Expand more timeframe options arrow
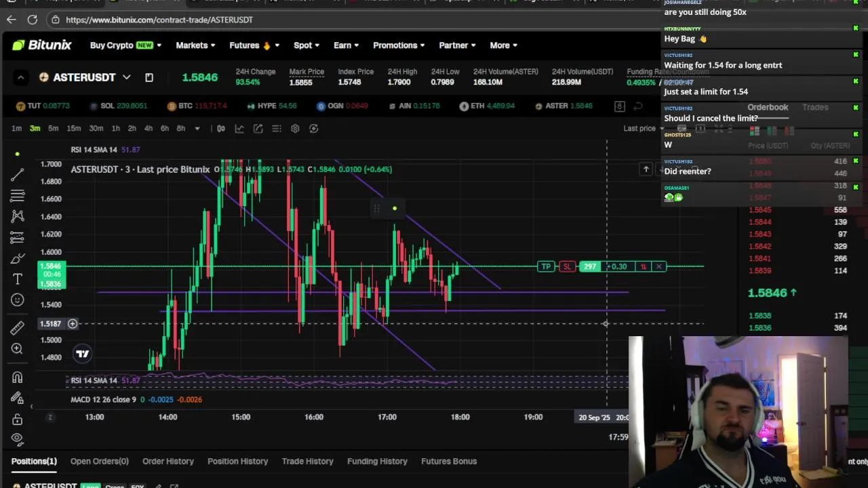Image resolution: width=868 pixels, height=488 pixels. pyautogui.click(x=197, y=128)
